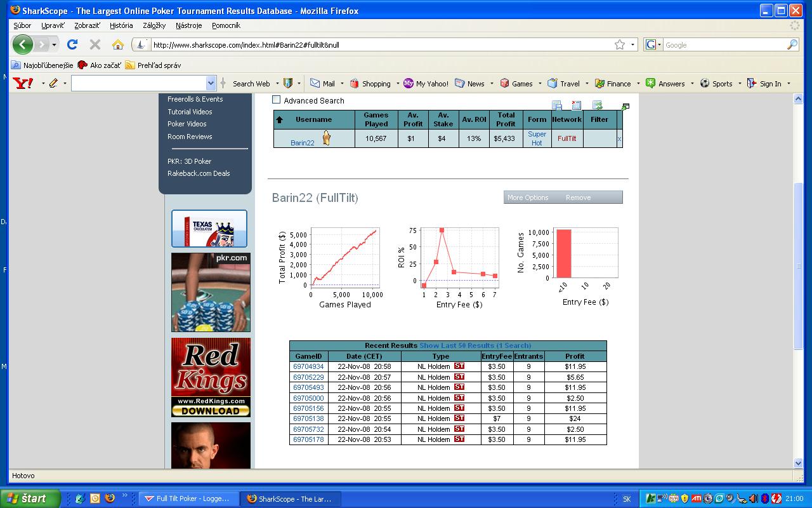Image resolution: width=812 pixels, height=508 pixels.
Task: Open Rakeback.com Deals sidebar link
Action: [199, 173]
